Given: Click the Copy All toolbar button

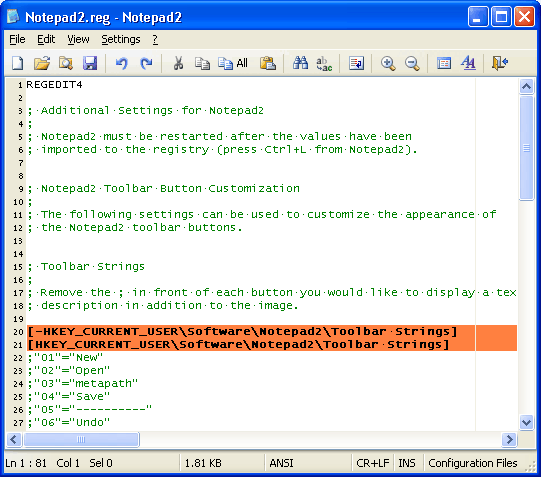Looking at the screenshot, I should pyautogui.click(x=233, y=63).
